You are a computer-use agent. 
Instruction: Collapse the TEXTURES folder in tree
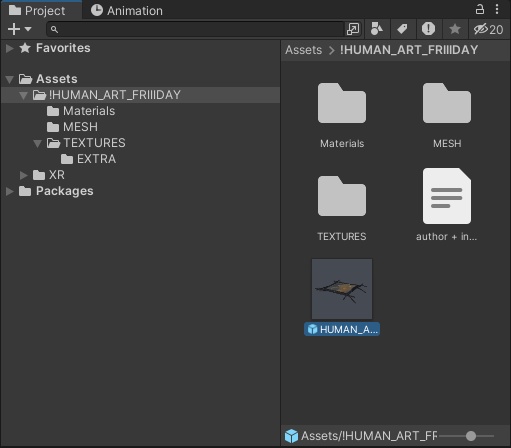point(37,143)
